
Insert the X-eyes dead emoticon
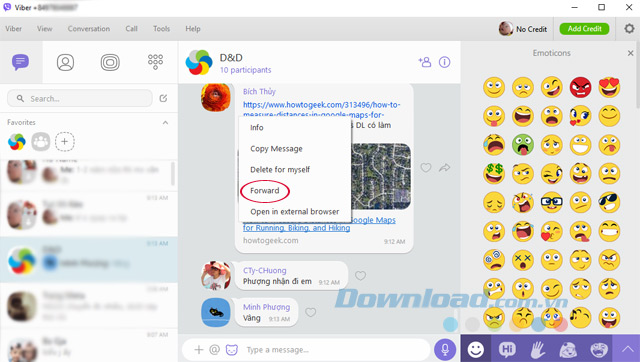tap(523, 260)
